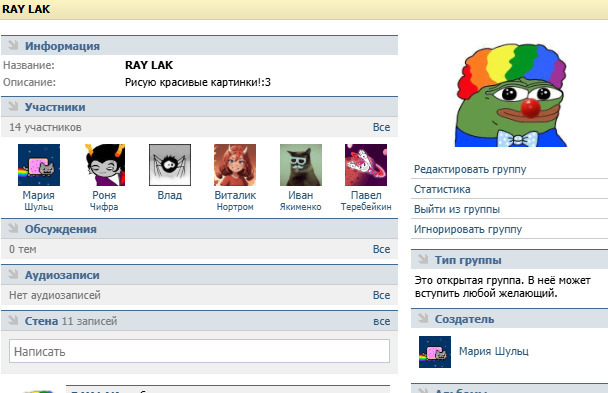Collapse the Информация section arrow
Screen dimensions: 608x393
(13, 45)
